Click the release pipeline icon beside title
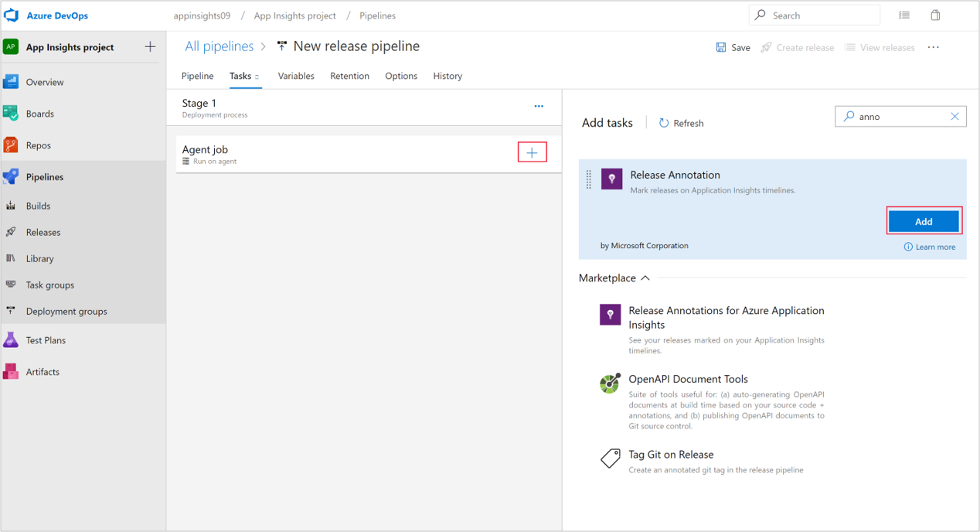980x532 pixels. 282,46
